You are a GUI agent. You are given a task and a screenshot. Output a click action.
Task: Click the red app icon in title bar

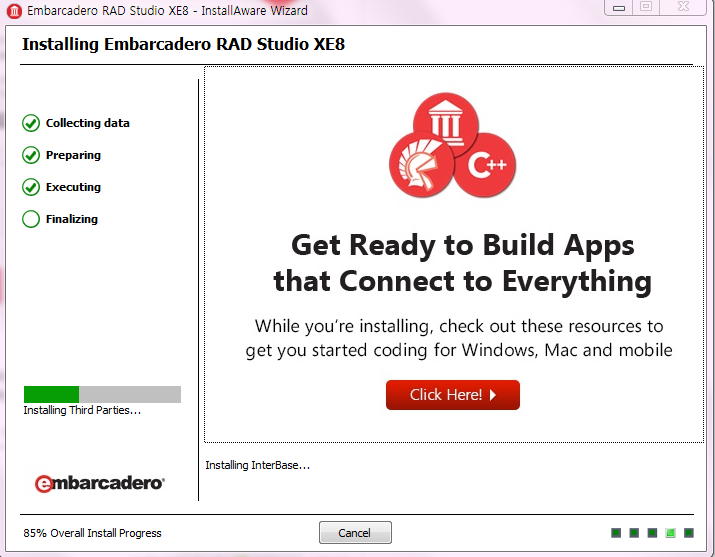14,11
